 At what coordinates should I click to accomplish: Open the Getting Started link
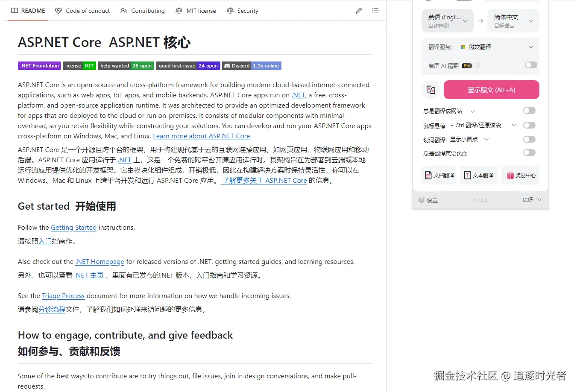click(73, 228)
